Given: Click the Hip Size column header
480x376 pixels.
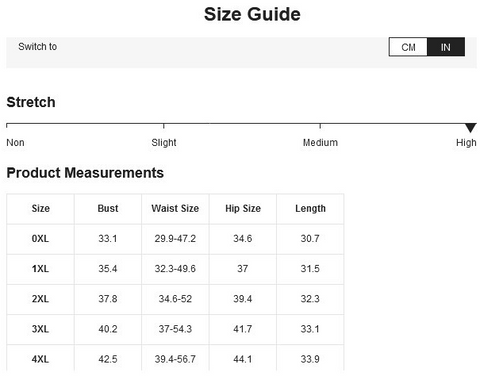Looking at the screenshot, I should pos(243,209).
